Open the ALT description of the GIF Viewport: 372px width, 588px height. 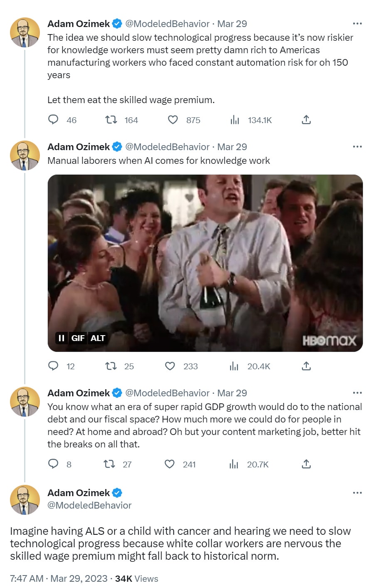tap(98, 338)
